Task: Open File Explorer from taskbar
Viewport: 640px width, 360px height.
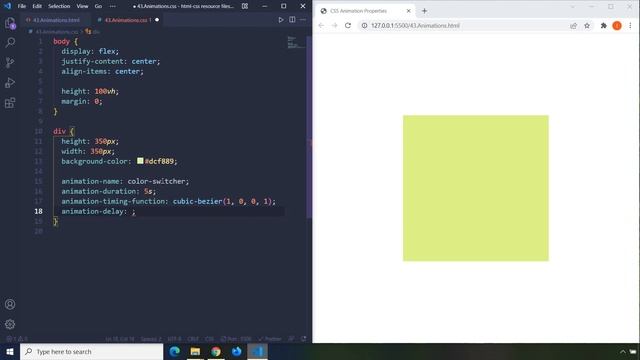Action: pos(195,351)
